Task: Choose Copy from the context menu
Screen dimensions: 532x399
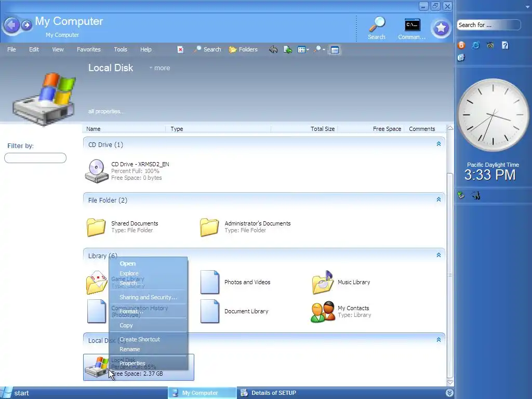Action: click(148, 325)
